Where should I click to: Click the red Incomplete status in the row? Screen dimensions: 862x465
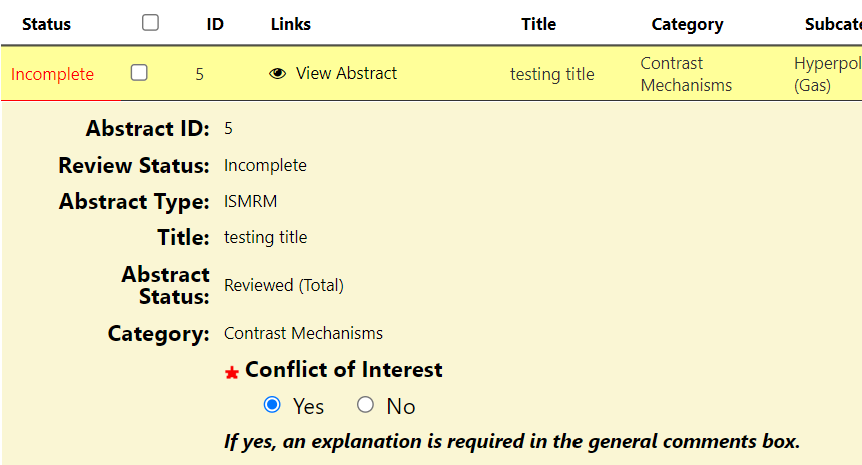point(52,74)
